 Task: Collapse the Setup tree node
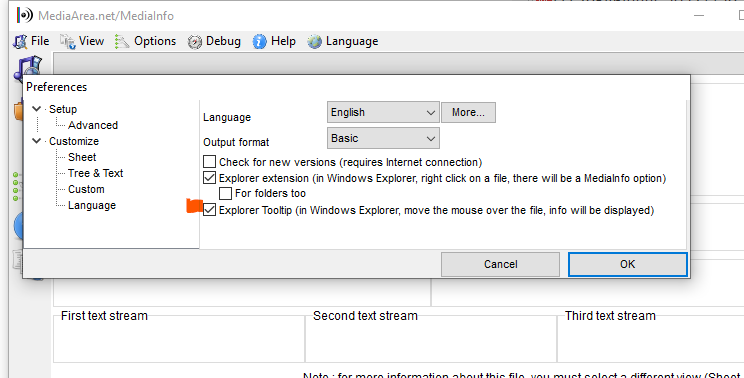pos(37,109)
